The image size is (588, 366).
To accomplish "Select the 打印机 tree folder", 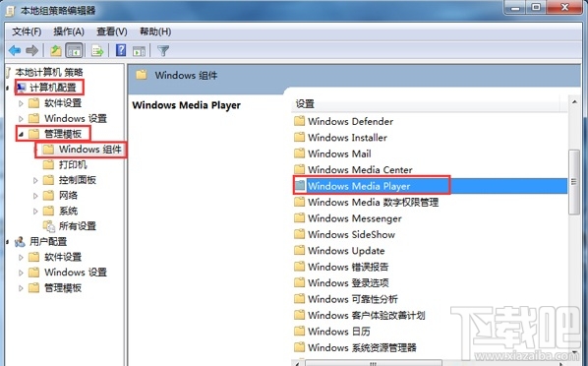I will pyautogui.click(x=73, y=164).
